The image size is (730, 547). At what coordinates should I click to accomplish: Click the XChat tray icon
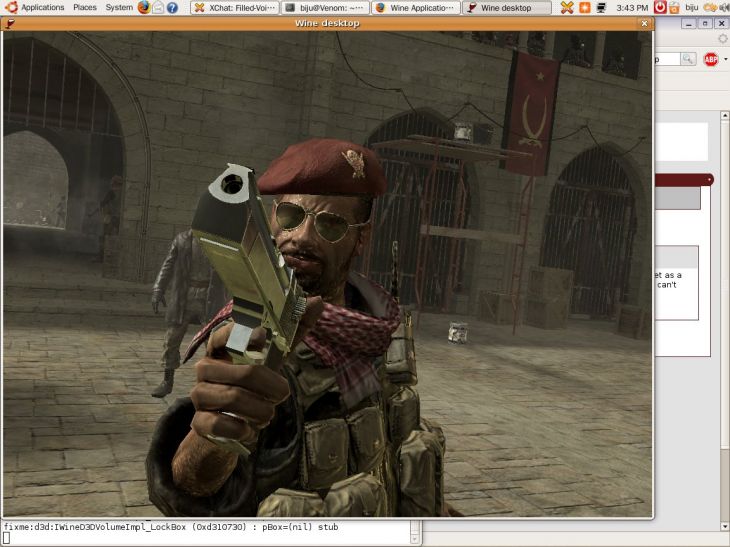pyautogui.click(x=567, y=7)
